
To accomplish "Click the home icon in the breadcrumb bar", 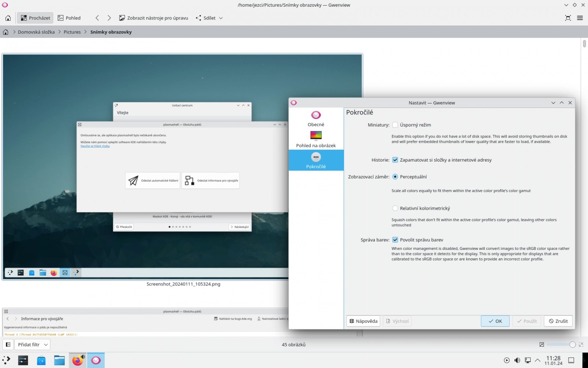I will 6,32.
